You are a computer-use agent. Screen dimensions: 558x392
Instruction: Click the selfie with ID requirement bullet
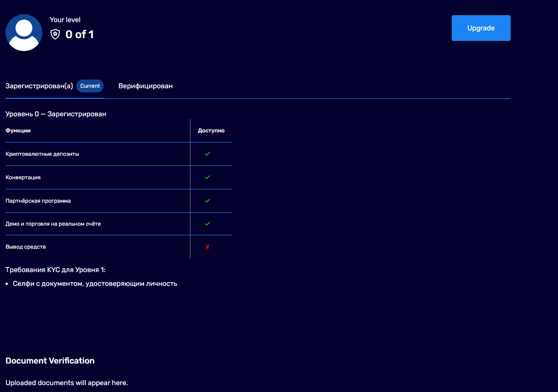click(95, 284)
